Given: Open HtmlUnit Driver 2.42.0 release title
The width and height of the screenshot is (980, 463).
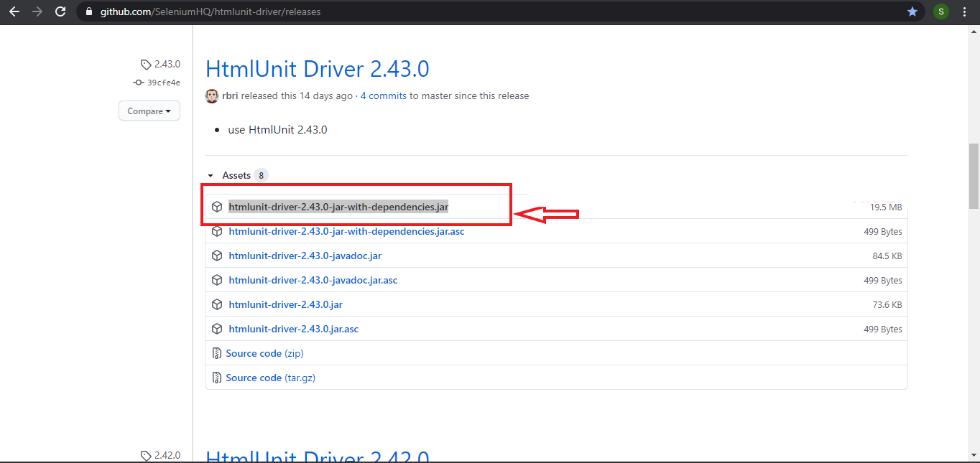Looking at the screenshot, I should [318, 457].
